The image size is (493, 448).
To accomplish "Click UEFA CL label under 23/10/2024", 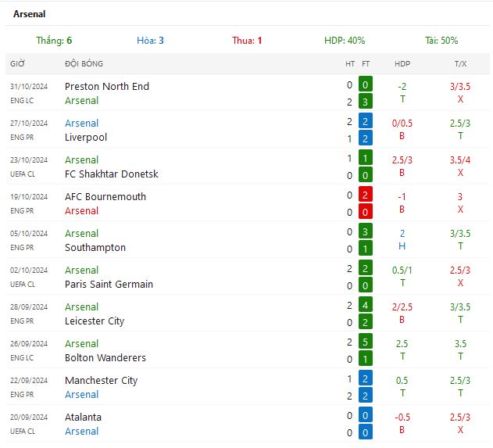I will point(23,174).
